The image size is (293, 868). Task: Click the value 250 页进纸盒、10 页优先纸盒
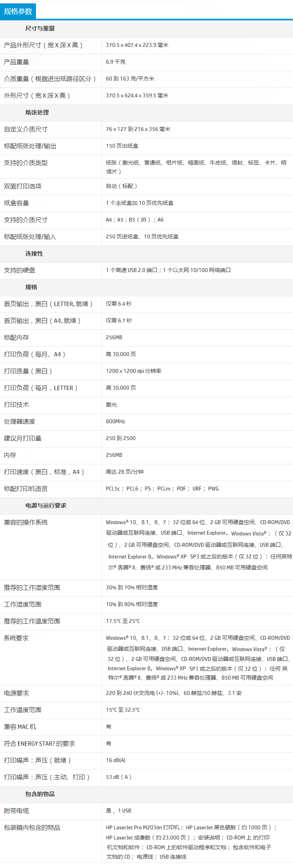pyautogui.click(x=142, y=237)
